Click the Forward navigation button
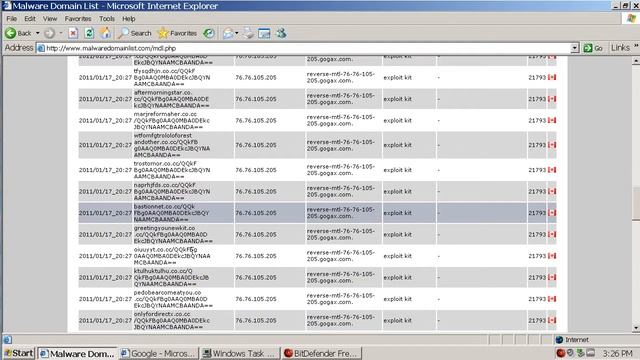640x360 pixels. pyautogui.click(x=49, y=33)
